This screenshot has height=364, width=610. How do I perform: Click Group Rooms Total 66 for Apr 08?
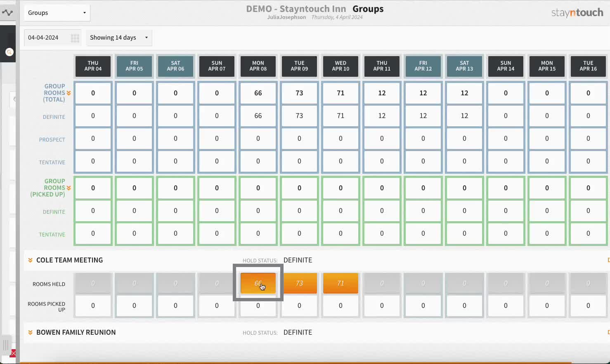click(x=258, y=93)
